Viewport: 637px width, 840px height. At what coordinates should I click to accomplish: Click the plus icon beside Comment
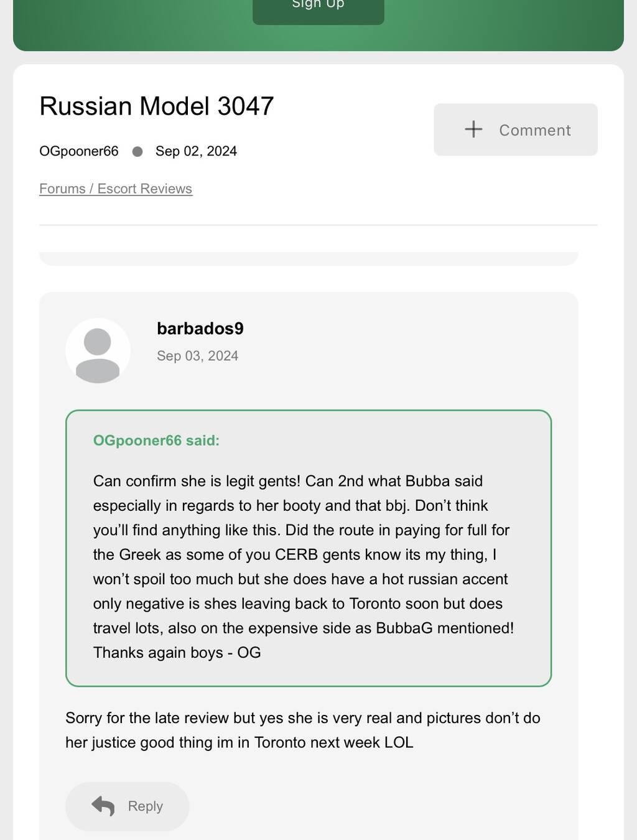coord(473,129)
